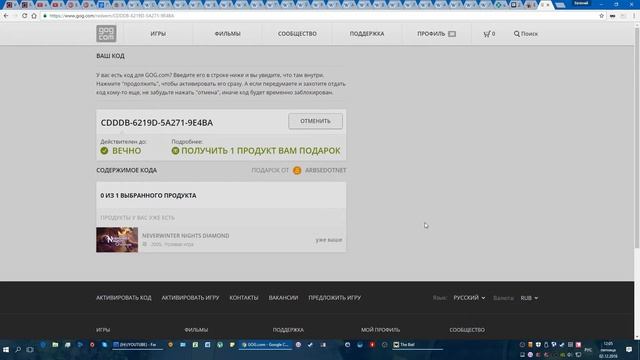Open the ИГРЫ menu in top navigation
640x360 pixels.
[x=158, y=34]
